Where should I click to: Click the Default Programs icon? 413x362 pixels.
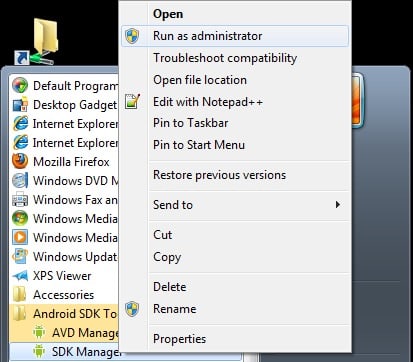click(20, 86)
